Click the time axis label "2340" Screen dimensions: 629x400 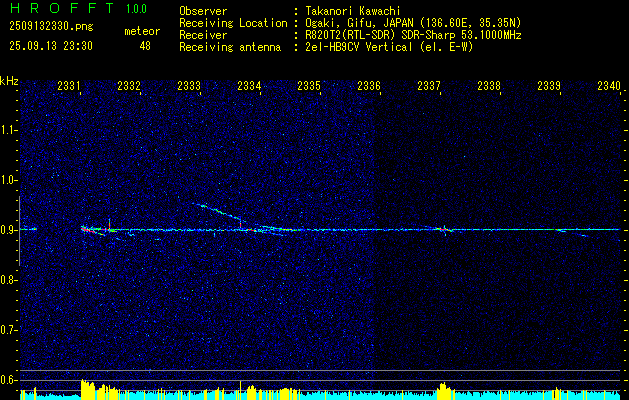click(x=609, y=85)
